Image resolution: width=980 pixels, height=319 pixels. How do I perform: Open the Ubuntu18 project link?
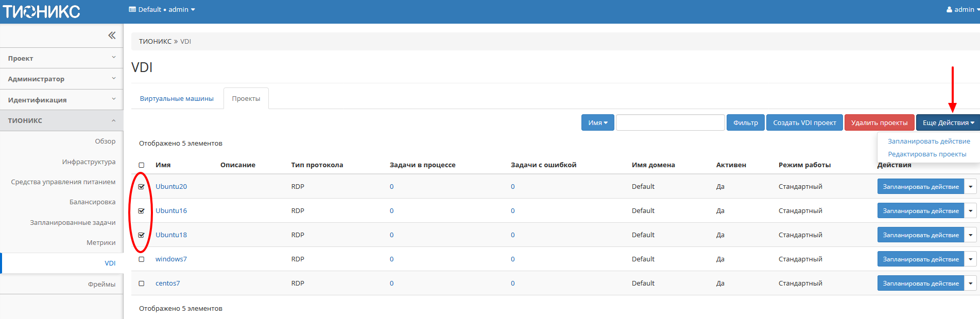click(x=171, y=235)
